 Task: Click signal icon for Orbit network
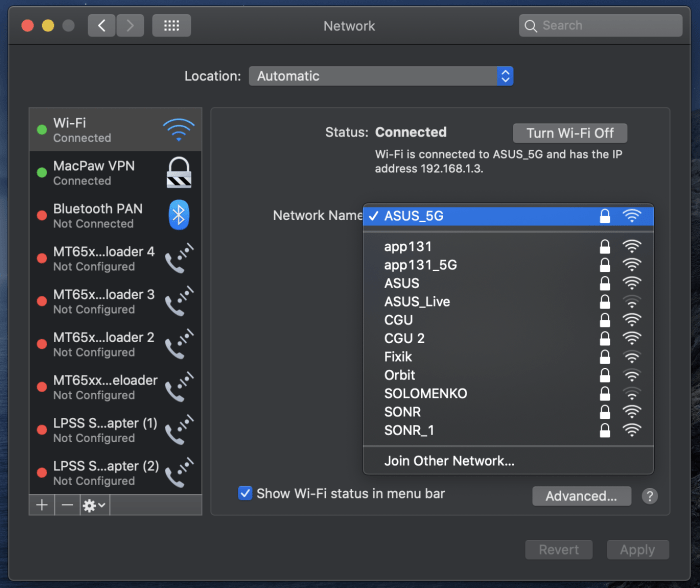click(x=632, y=375)
